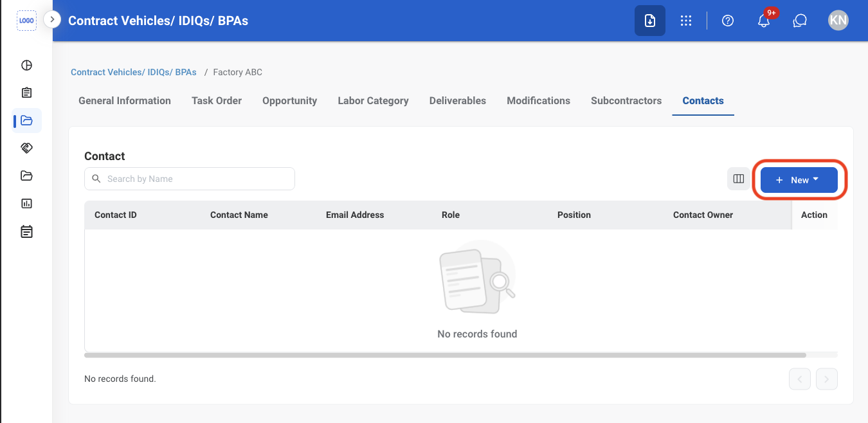Open the pie chart dashboard icon
The width and height of the screenshot is (868, 423).
click(26, 65)
